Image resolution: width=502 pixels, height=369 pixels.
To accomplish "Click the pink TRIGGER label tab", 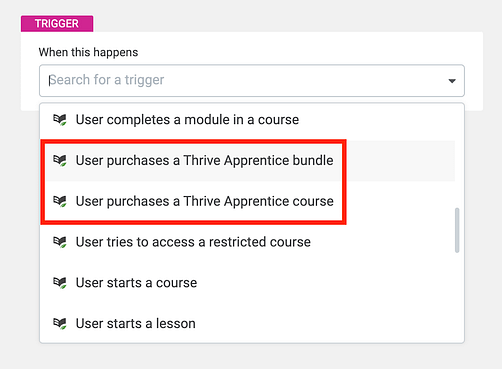I will [57, 24].
